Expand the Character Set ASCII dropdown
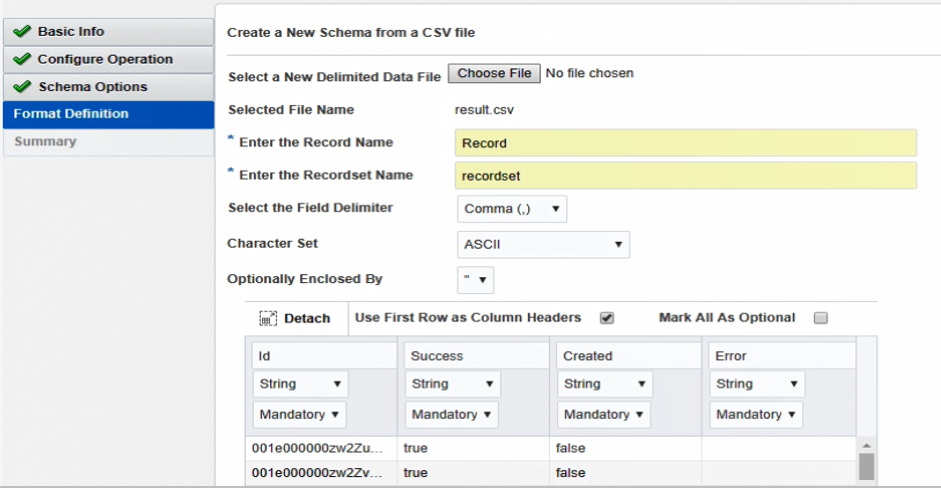This screenshot has height=490, width=941. tap(543, 243)
